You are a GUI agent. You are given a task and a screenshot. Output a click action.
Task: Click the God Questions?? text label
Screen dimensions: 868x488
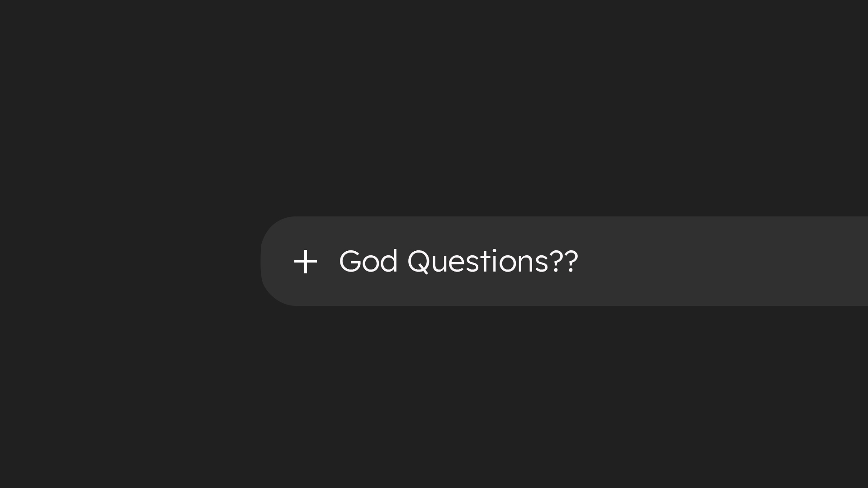458,261
